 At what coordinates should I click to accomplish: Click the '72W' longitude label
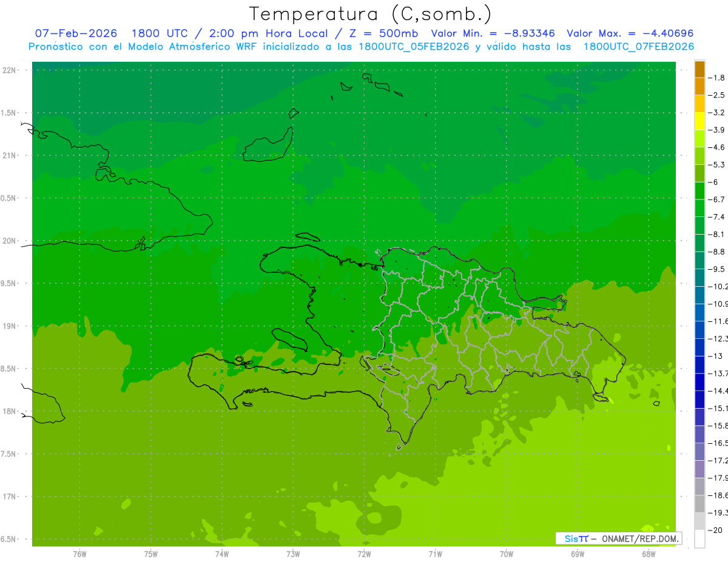pyautogui.click(x=364, y=554)
